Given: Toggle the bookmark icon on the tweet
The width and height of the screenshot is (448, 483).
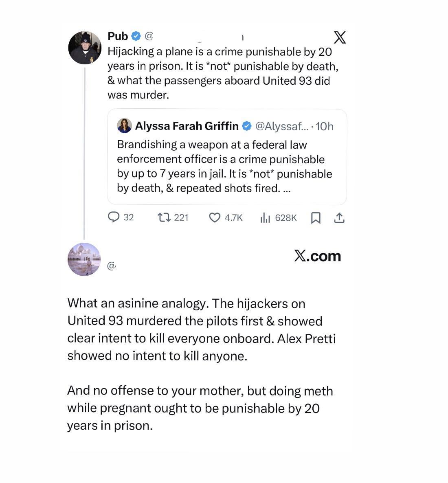Looking at the screenshot, I should (316, 218).
